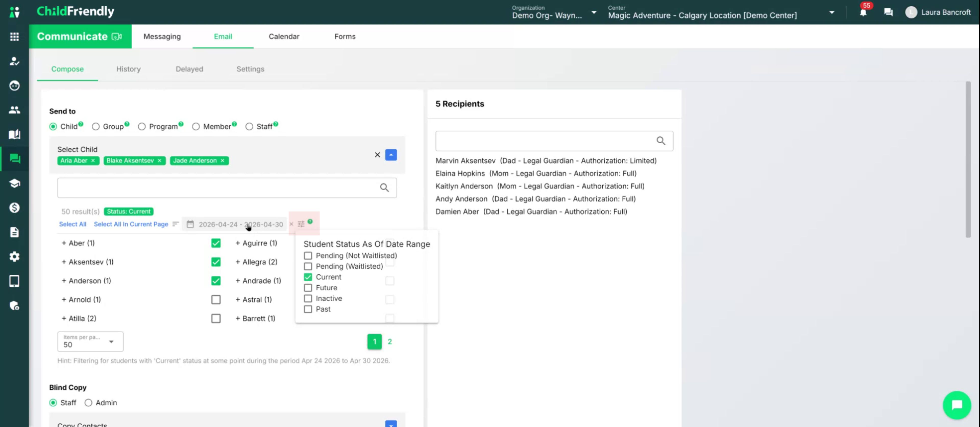Image resolution: width=980 pixels, height=427 pixels.
Task: Switch to the Messaging tab
Action: pyautogui.click(x=162, y=36)
